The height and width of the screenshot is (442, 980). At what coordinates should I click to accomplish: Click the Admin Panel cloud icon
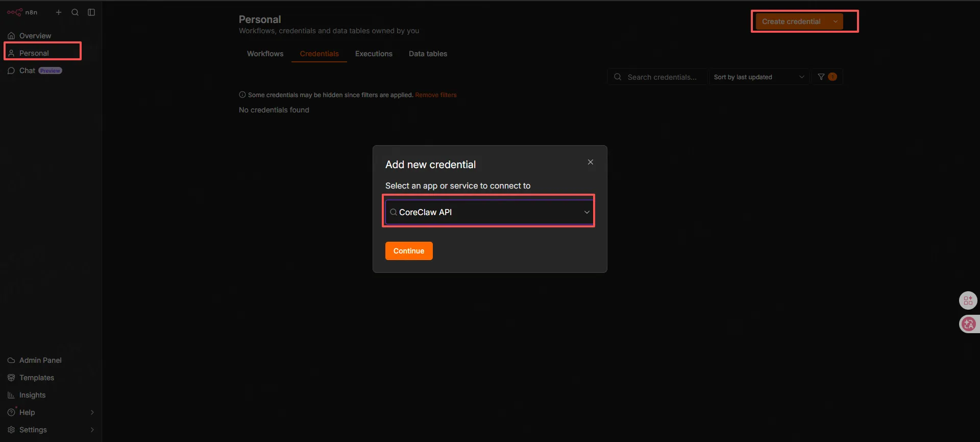pyautogui.click(x=11, y=360)
